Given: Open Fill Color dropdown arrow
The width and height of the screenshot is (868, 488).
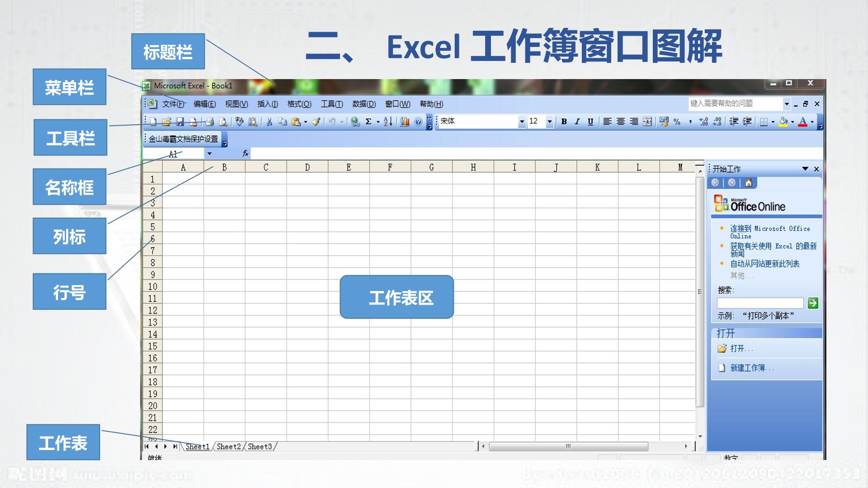Looking at the screenshot, I should [793, 122].
